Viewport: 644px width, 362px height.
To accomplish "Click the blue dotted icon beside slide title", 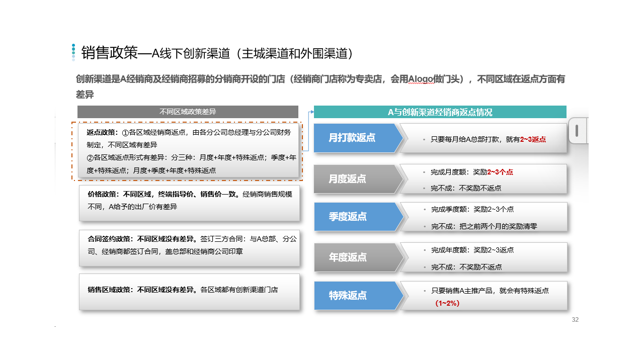I will (x=73, y=52).
